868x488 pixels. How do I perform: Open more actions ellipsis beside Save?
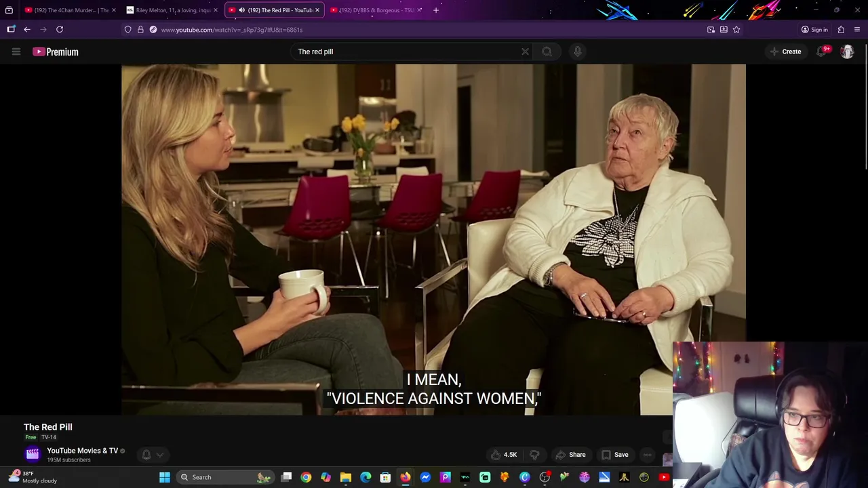(648, 455)
